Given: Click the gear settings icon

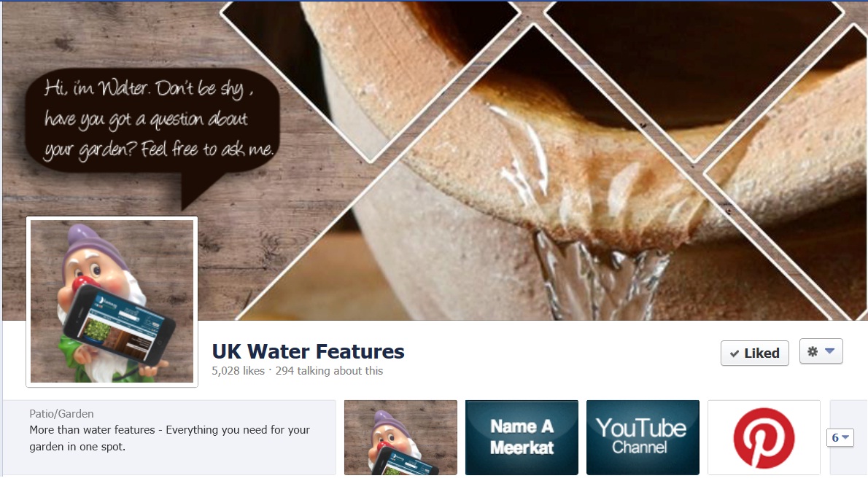Looking at the screenshot, I should pyautogui.click(x=813, y=351).
